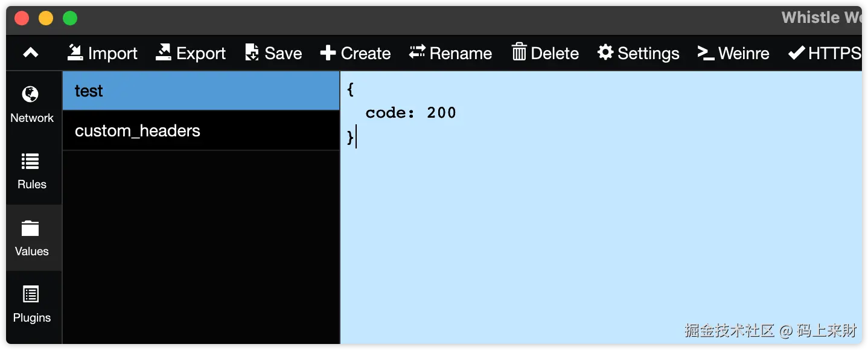Image resolution: width=868 pixels, height=350 pixels.
Task: Go to the Plugins tab
Action: coord(31,304)
